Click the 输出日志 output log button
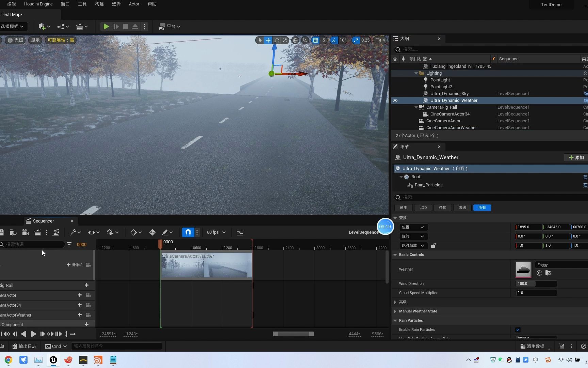588x368 pixels. [24, 346]
